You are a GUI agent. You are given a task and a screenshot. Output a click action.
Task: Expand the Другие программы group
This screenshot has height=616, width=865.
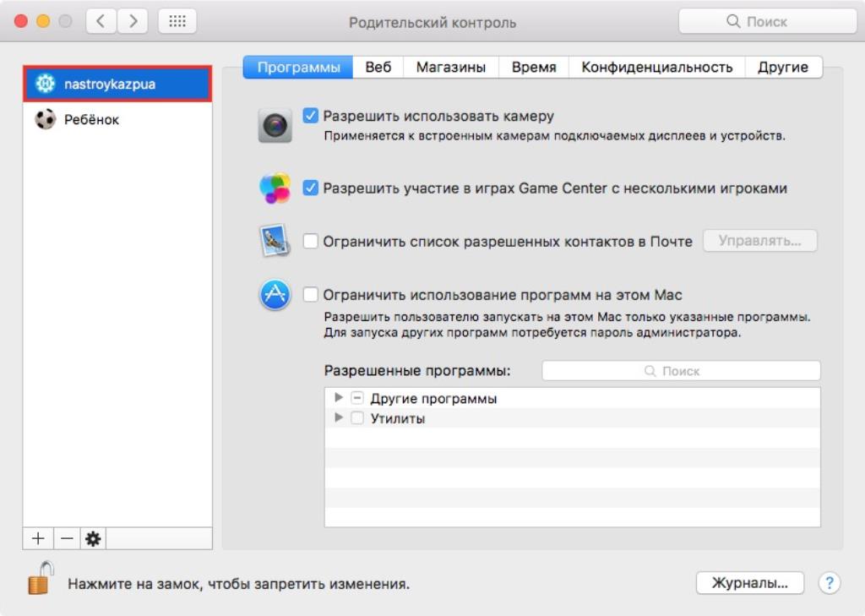point(339,398)
